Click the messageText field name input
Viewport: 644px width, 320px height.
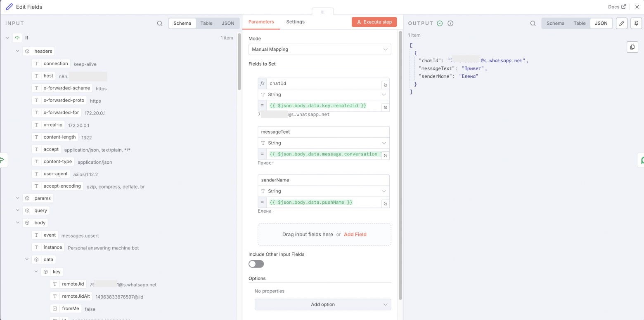324,132
